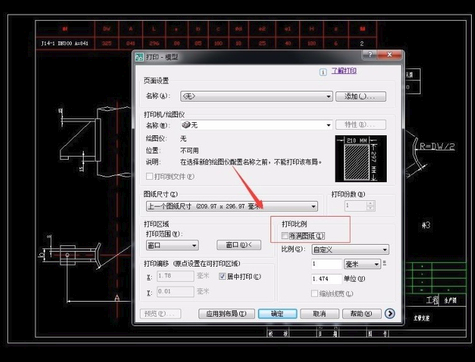Toggle 缩放线宽 checkbox
The height and width of the screenshot is (362, 475).
pyautogui.click(x=314, y=294)
